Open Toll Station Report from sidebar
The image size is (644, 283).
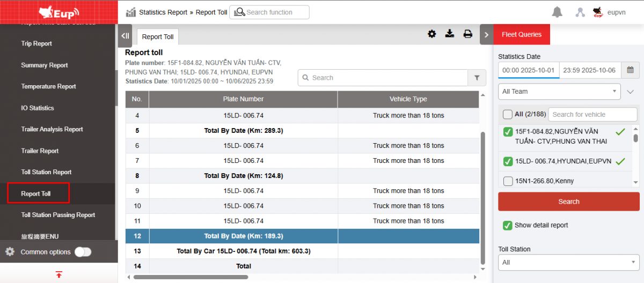pyautogui.click(x=46, y=172)
